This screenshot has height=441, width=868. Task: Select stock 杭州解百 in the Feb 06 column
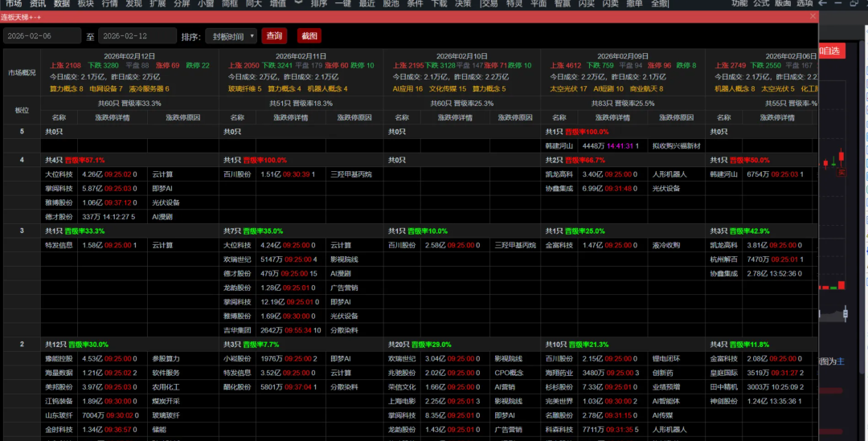click(x=724, y=259)
